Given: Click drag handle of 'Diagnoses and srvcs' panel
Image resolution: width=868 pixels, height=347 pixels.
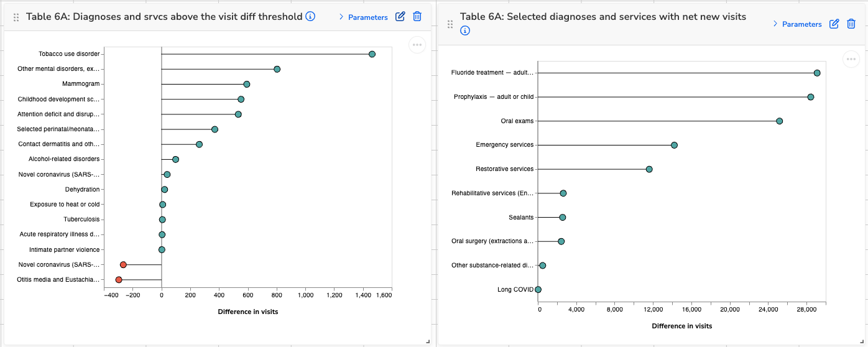Looking at the screenshot, I should [16, 17].
